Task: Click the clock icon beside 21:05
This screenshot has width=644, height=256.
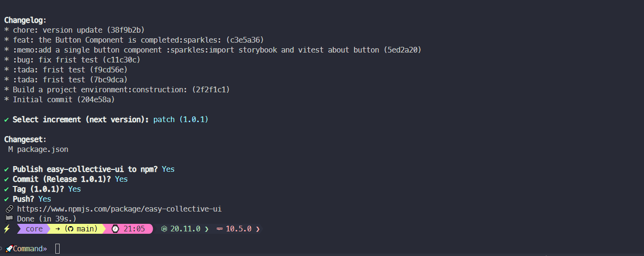Action: click(x=115, y=229)
